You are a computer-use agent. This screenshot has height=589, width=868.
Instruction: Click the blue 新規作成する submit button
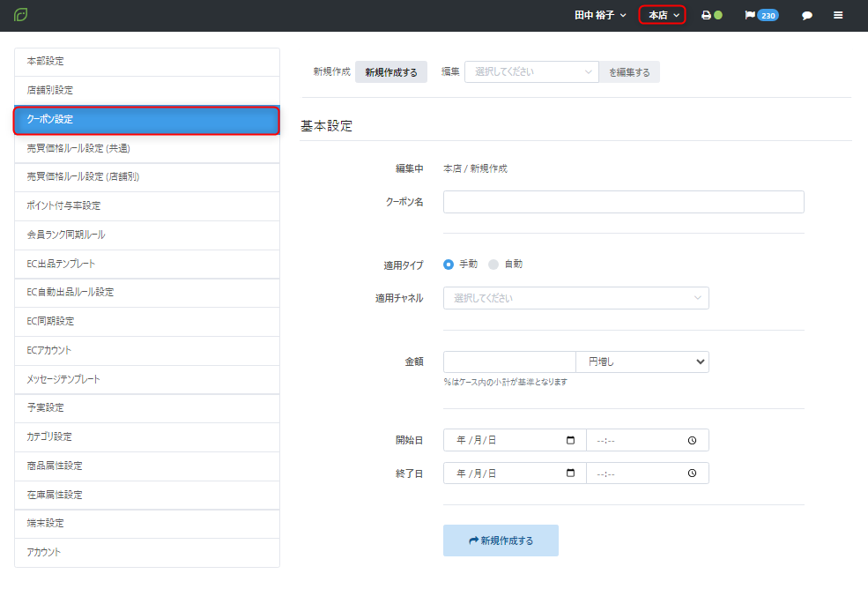pyautogui.click(x=501, y=541)
